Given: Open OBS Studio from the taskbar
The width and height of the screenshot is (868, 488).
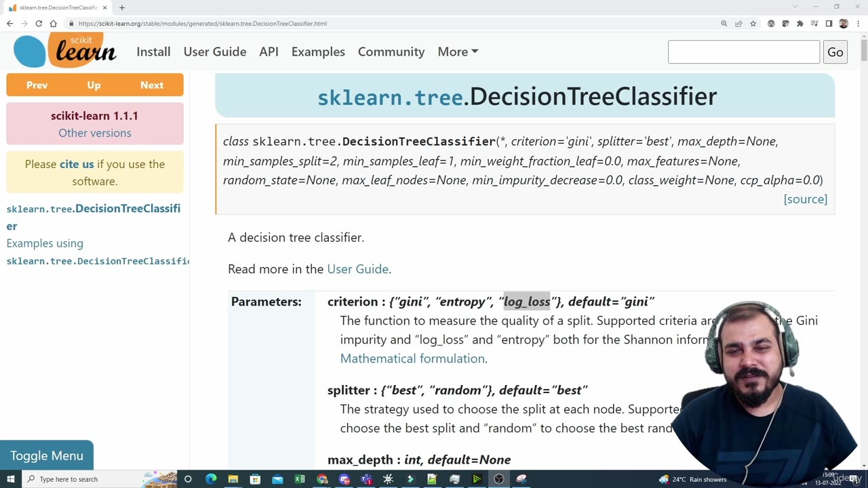Looking at the screenshot, I should 499,479.
